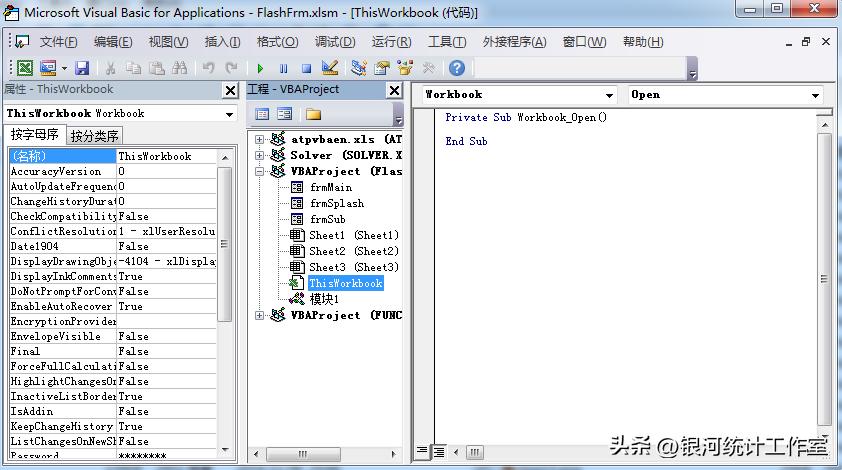Click the Cut scissors icon

pyautogui.click(x=111, y=68)
